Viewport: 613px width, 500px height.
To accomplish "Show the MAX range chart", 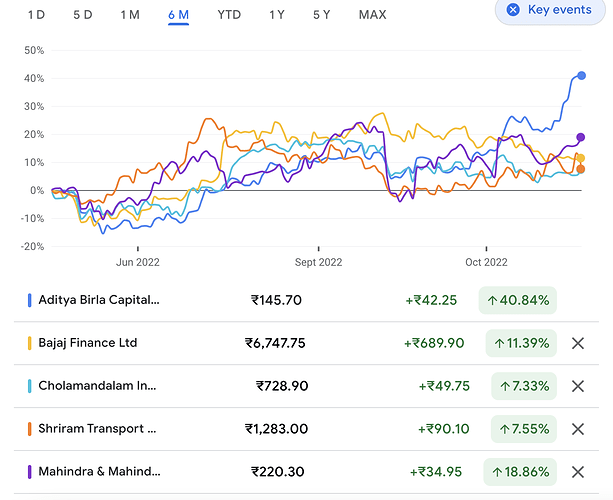I will click(x=373, y=15).
